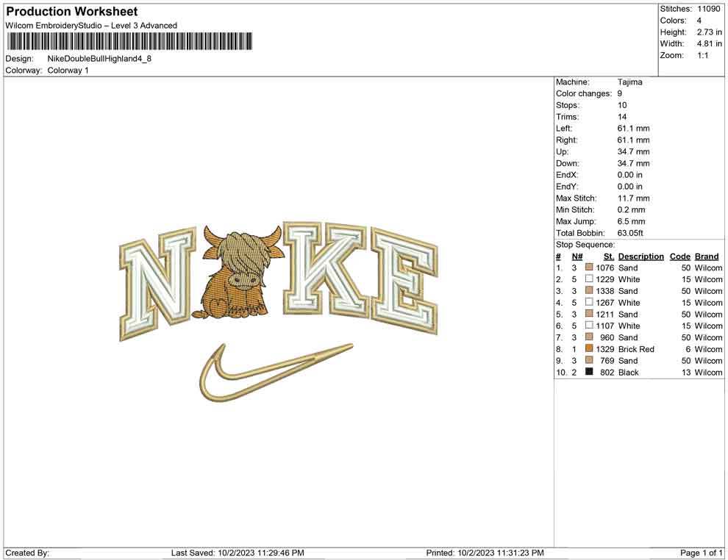Click the Left value '61.1 mm'
The height and width of the screenshot is (560, 728).
pyautogui.click(x=633, y=129)
